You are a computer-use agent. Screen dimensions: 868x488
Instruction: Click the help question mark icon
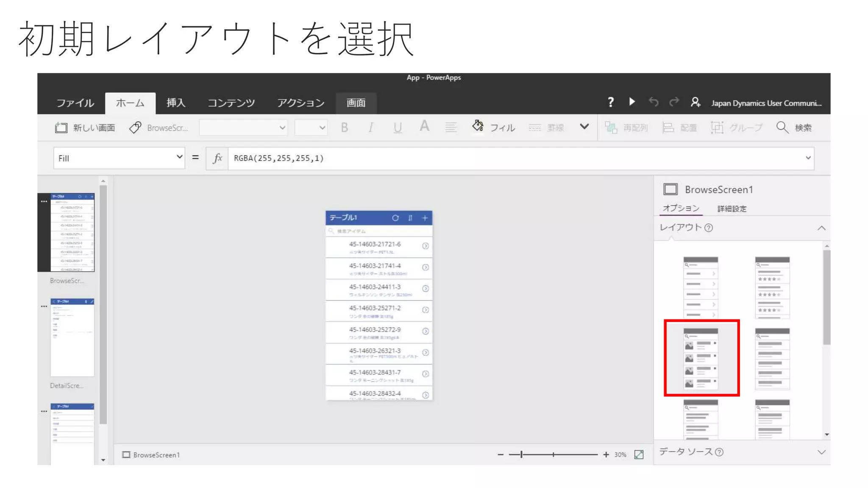[x=610, y=102]
